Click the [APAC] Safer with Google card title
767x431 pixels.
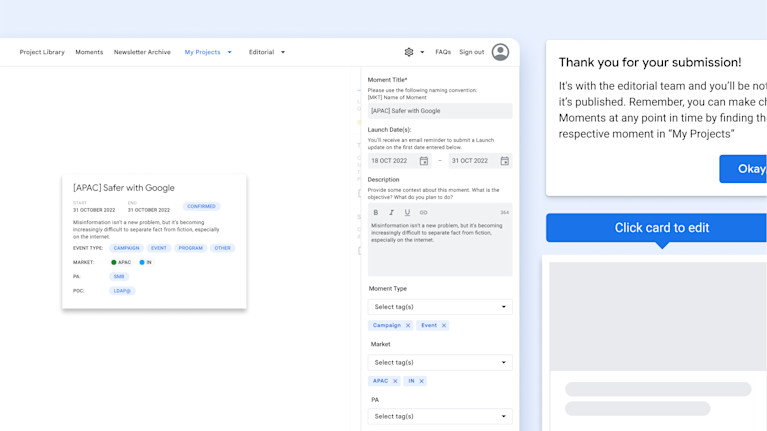click(x=124, y=188)
